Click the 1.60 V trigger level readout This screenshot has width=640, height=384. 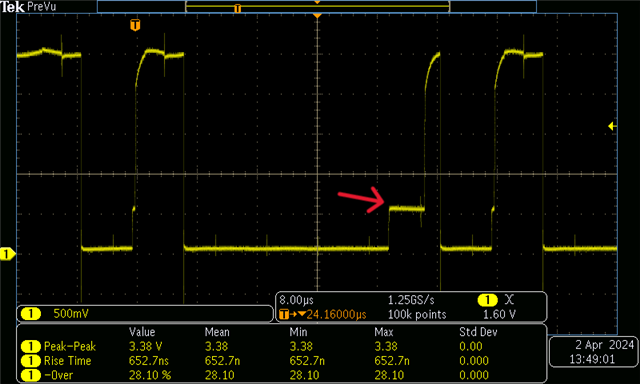(499, 315)
